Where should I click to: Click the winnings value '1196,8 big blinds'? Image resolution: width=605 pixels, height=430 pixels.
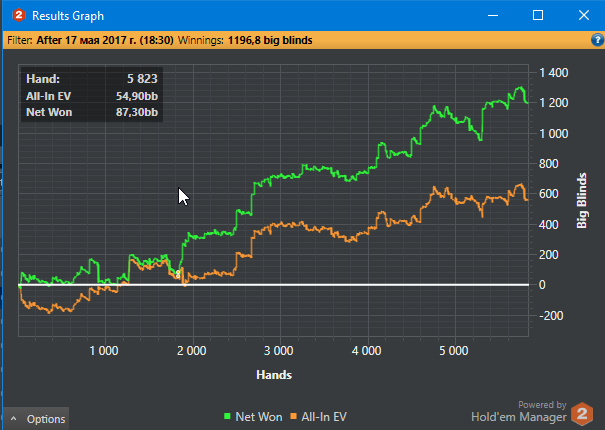click(x=270, y=40)
